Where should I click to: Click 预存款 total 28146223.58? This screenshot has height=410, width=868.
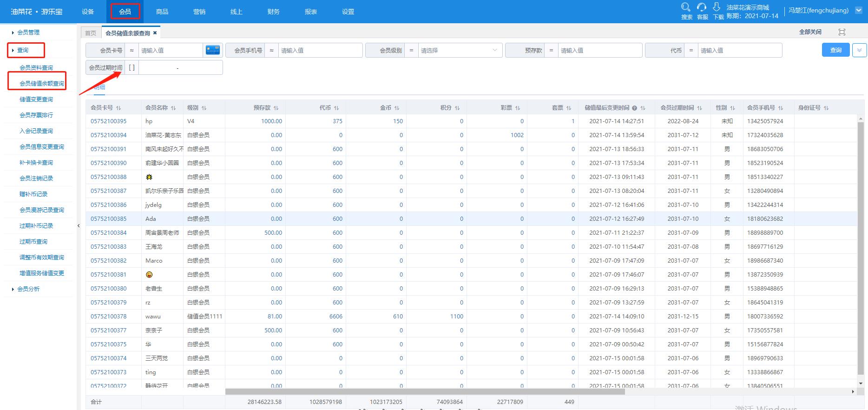coord(264,402)
